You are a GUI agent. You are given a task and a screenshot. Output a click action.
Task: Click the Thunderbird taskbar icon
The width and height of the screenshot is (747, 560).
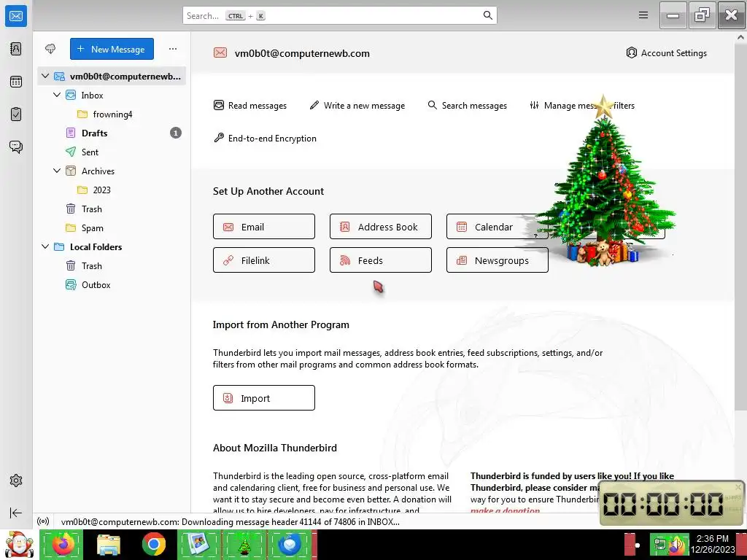(290, 544)
